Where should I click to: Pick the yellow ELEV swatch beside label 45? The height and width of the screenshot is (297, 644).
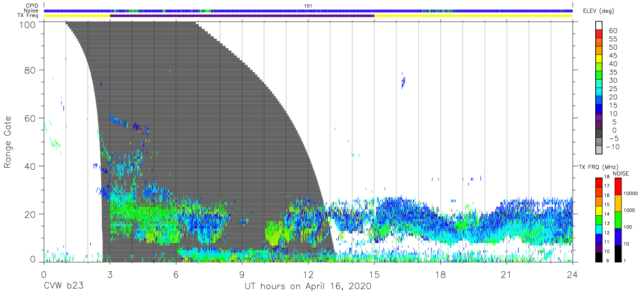599,59
